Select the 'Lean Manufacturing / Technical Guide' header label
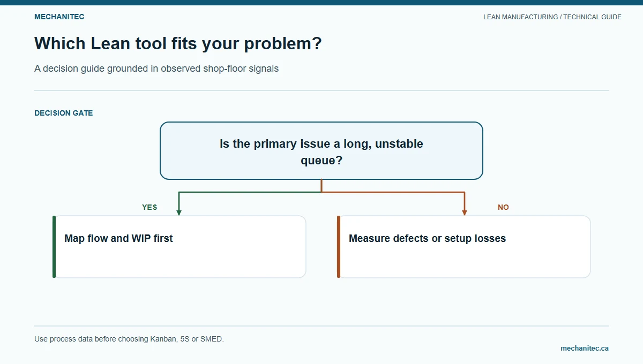 point(552,17)
